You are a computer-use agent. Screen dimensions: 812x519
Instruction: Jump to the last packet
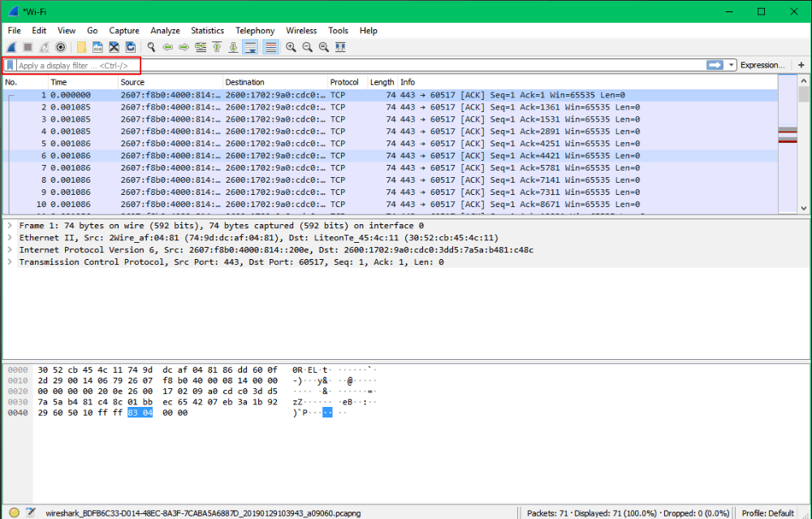coord(233,47)
